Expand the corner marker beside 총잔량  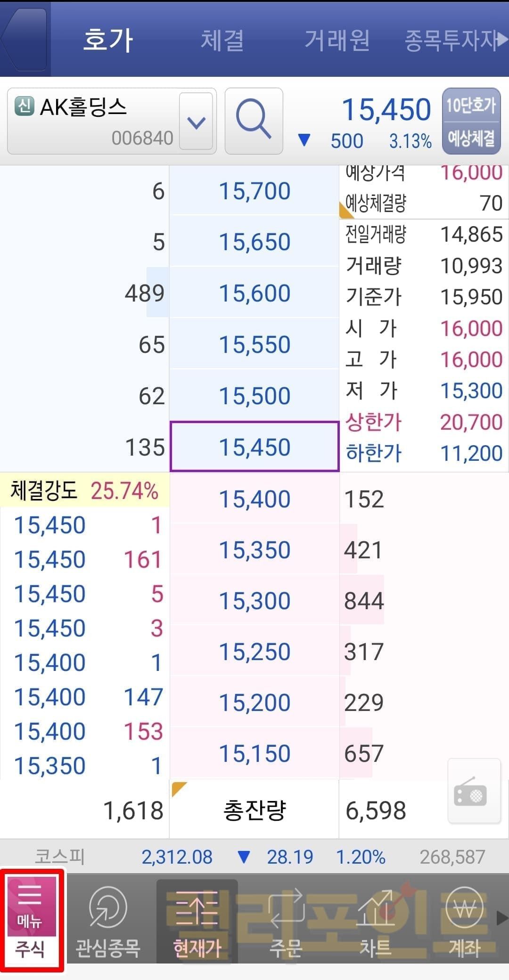click(179, 789)
